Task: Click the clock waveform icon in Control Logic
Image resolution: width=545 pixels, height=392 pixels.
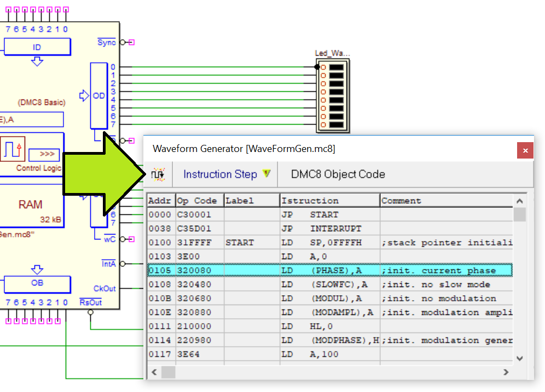Action: [x=13, y=149]
